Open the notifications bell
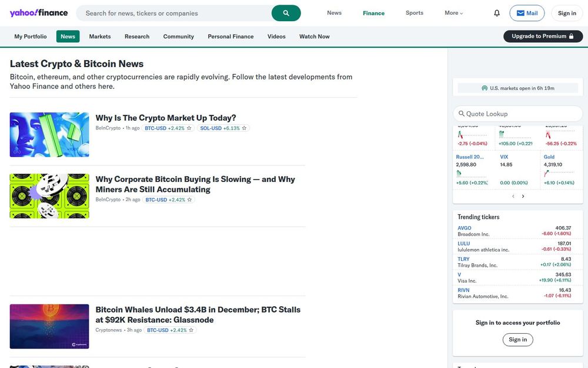This screenshot has height=368, width=588. point(496,13)
